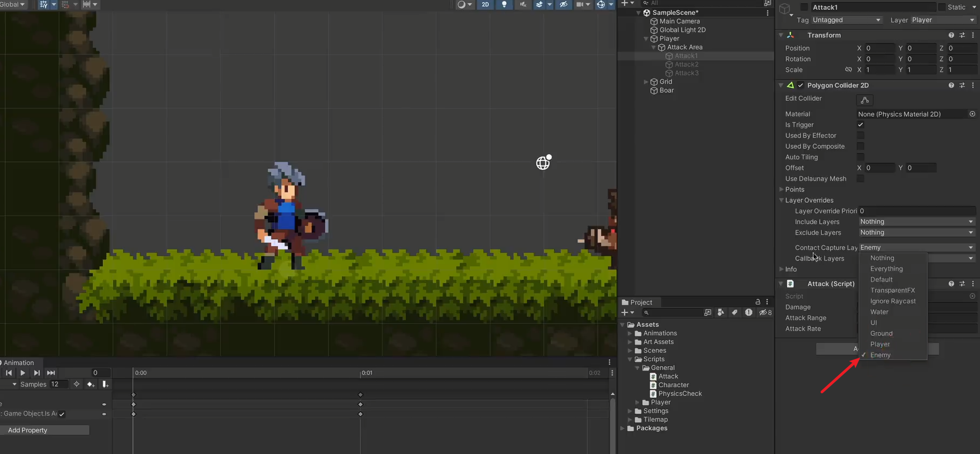Open scene draw mode shading sphere dropdown
Image resolution: width=980 pixels, height=454 pixels.
click(x=465, y=4)
